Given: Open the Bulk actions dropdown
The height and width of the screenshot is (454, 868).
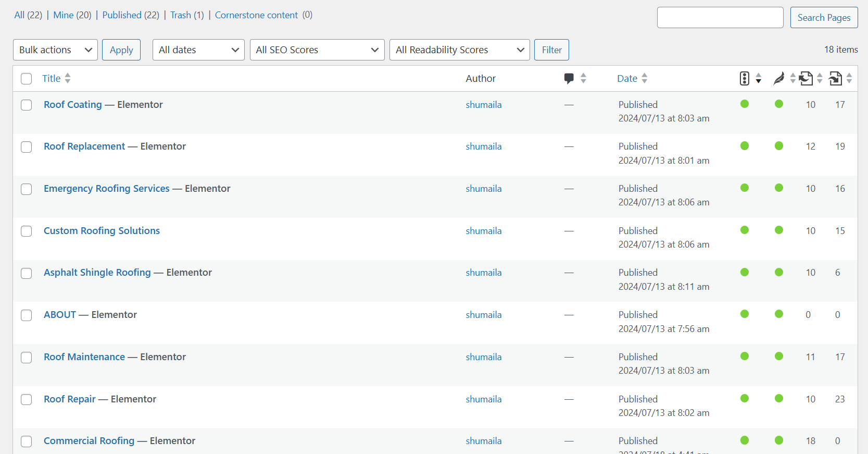Looking at the screenshot, I should 55,50.
